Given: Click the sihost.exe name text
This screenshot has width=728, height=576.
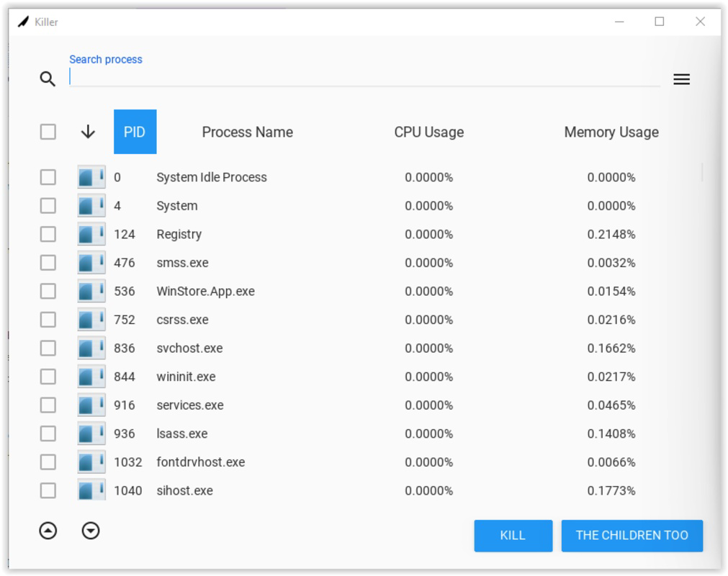Looking at the screenshot, I should (x=185, y=490).
